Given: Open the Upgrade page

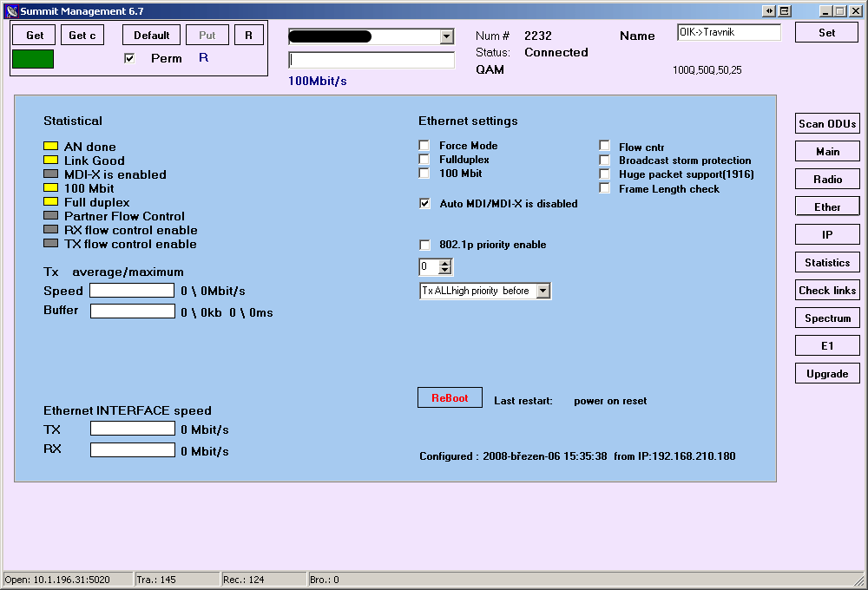Looking at the screenshot, I should click(827, 374).
